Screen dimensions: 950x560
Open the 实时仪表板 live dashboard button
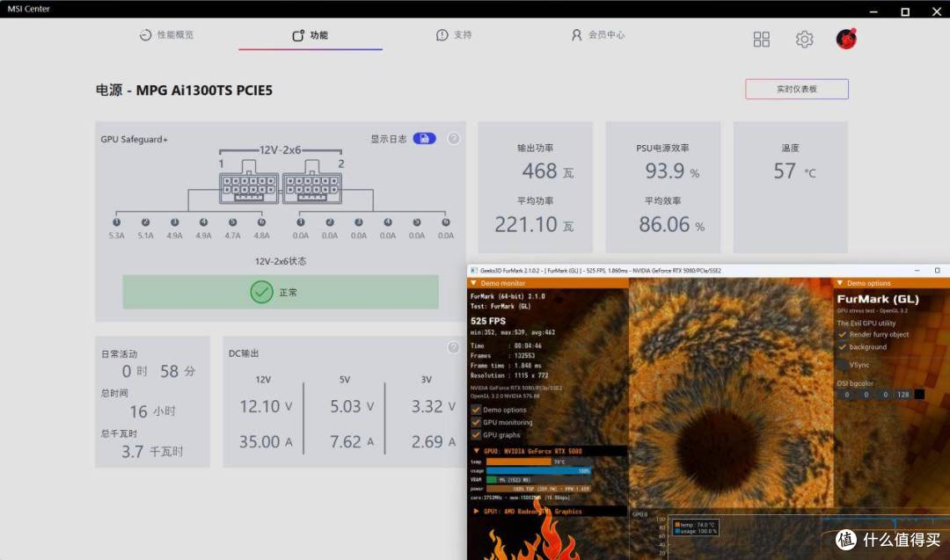(797, 89)
